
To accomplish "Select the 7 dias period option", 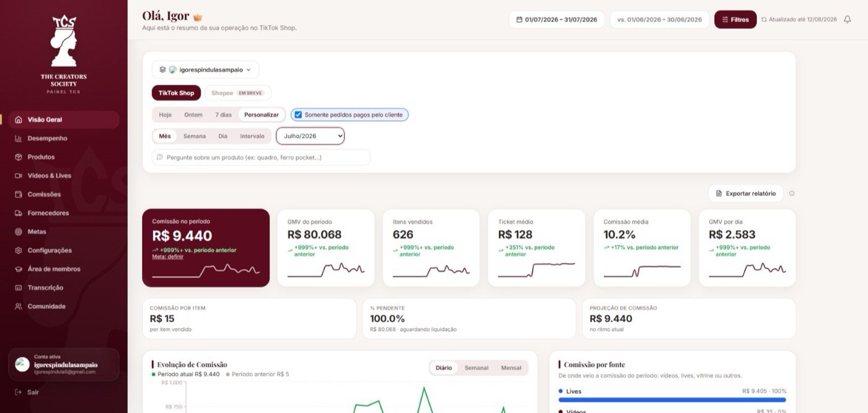I will 223,115.
